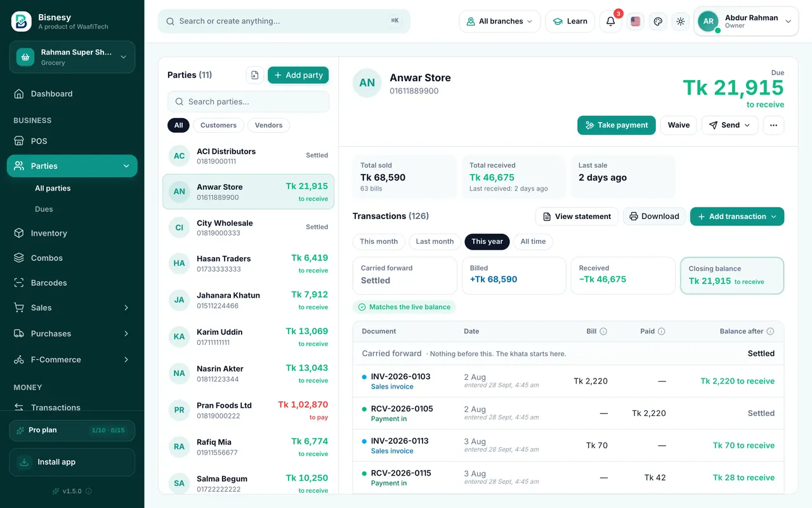The image size is (812, 508).
Task: Expand the Sales sidebar section
Action: (72, 307)
